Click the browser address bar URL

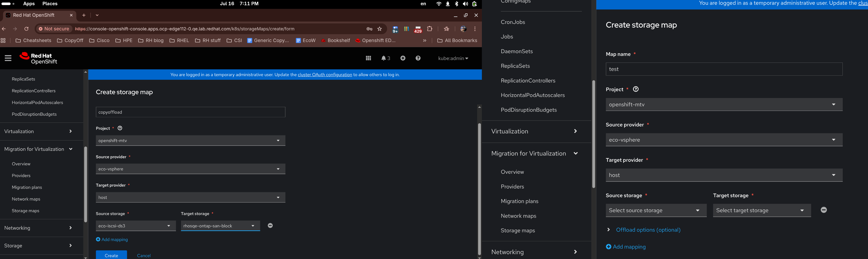(185, 29)
